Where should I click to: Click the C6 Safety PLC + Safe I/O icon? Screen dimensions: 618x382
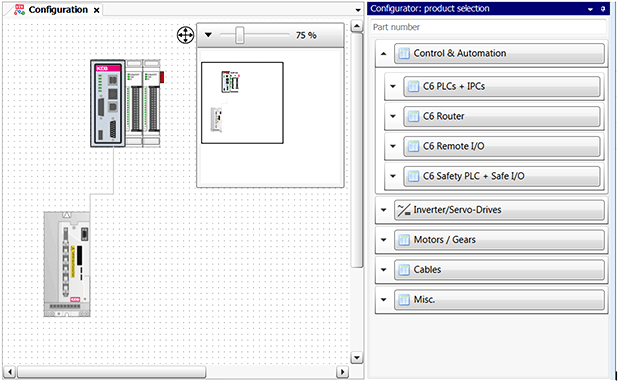click(413, 176)
